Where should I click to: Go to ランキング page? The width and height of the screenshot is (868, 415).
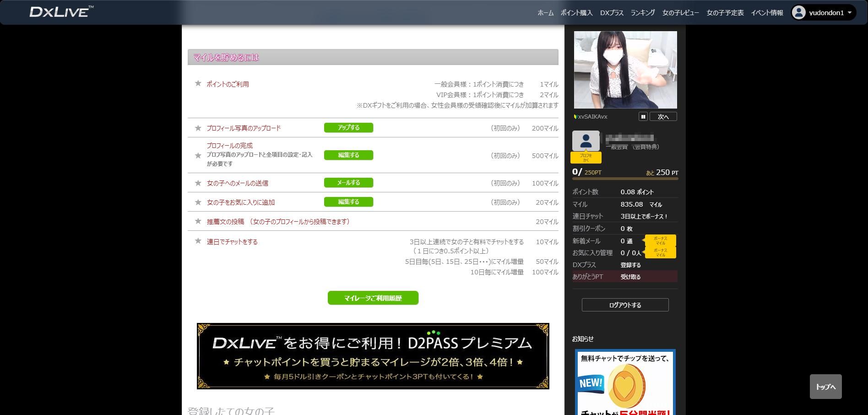pos(642,13)
